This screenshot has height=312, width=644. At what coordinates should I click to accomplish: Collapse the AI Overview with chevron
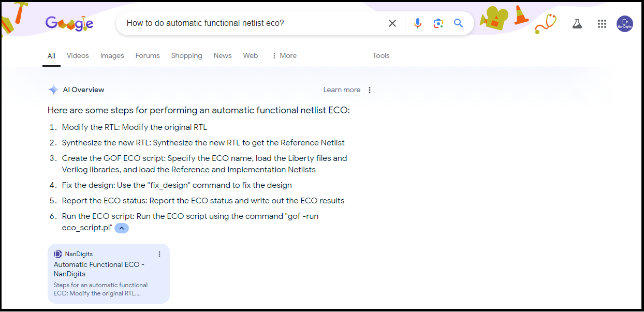click(122, 228)
